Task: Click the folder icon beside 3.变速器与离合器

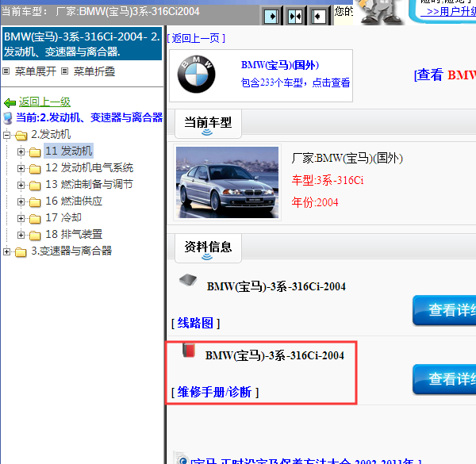Action: pyautogui.click(x=21, y=252)
